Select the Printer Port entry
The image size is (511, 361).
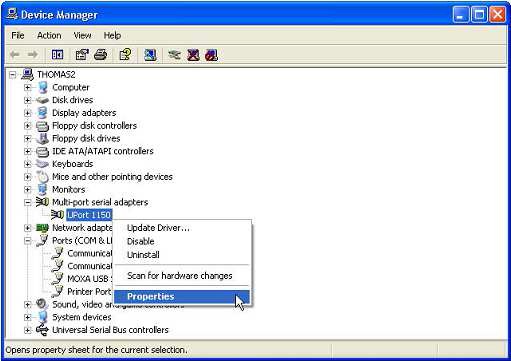coord(89,292)
